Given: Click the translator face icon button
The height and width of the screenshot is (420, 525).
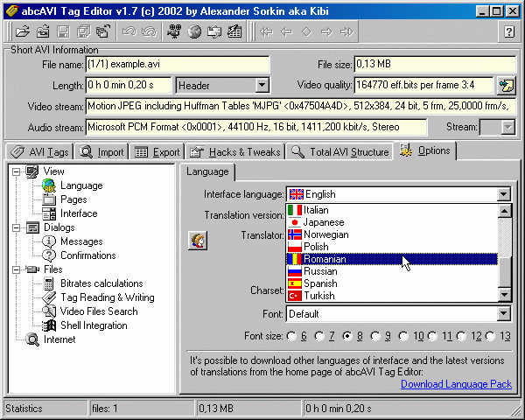Looking at the screenshot, I should [198, 240].
